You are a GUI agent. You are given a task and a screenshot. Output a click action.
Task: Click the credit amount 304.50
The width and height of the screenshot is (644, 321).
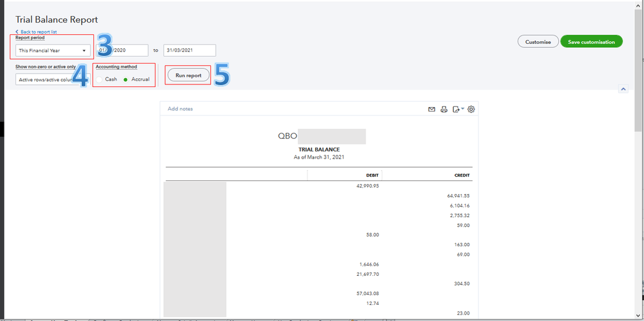pyautogui.click(x=462, y=284)
